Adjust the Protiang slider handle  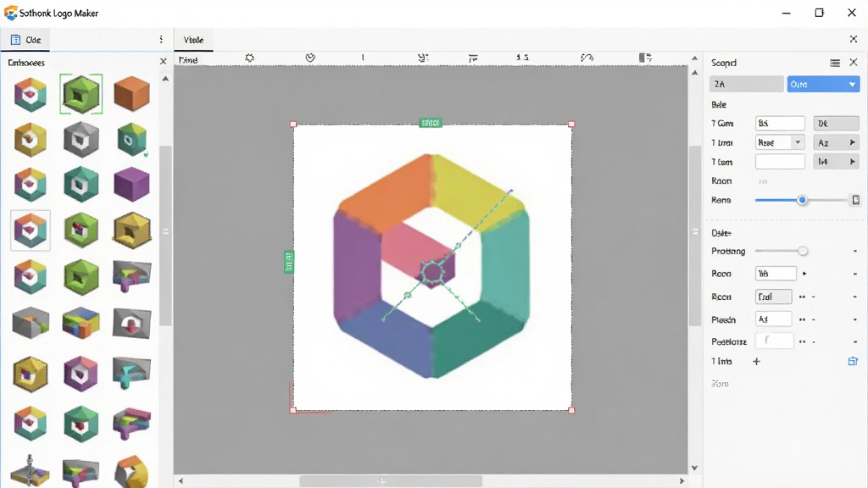[803, 251]
